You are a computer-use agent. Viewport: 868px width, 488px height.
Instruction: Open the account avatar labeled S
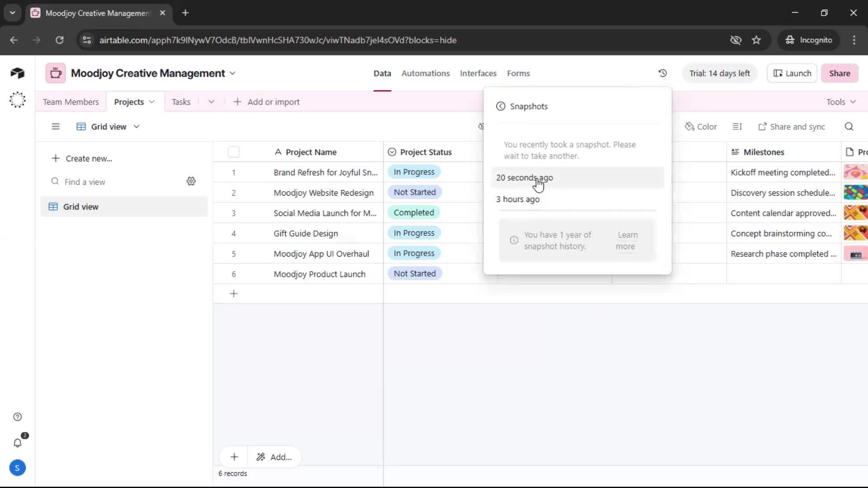click(x=17, y=468)
